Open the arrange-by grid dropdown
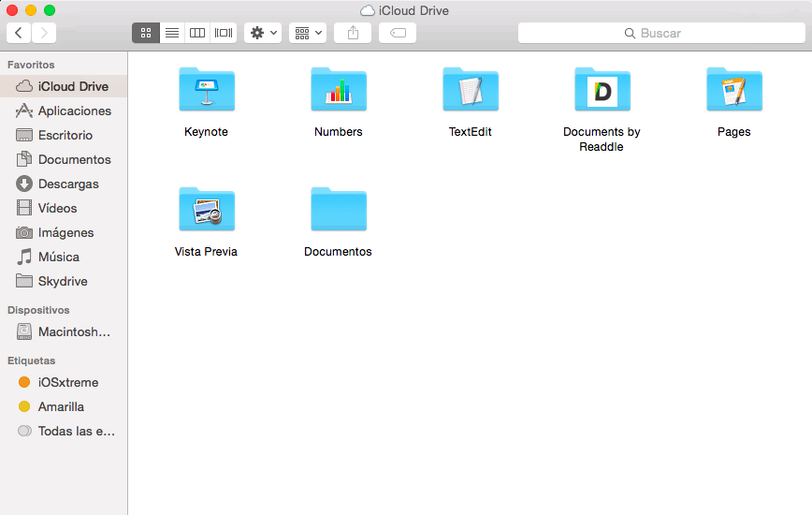The height and width of the screenshot is (515, 812). tap(308, 33)
